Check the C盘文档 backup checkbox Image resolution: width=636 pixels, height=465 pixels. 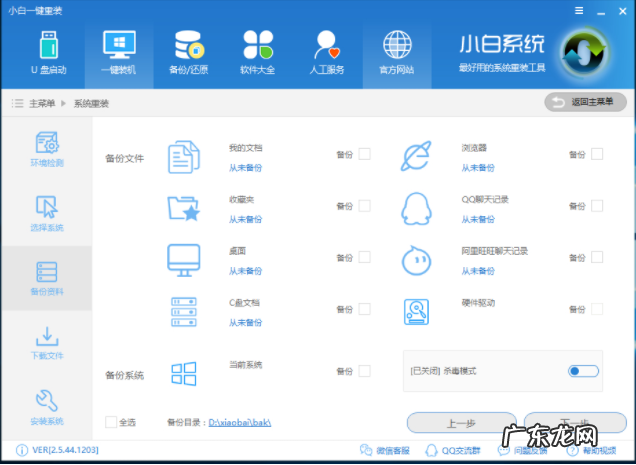click(x=364, y=309)
